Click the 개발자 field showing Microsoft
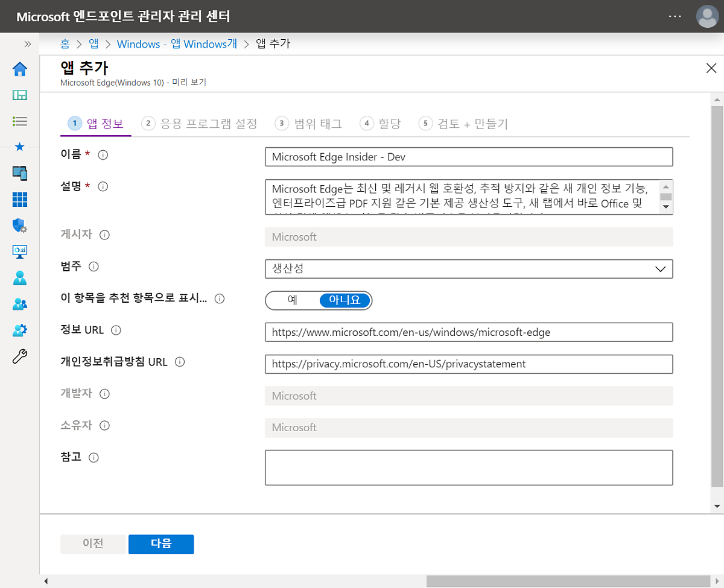 coord(469,396)
